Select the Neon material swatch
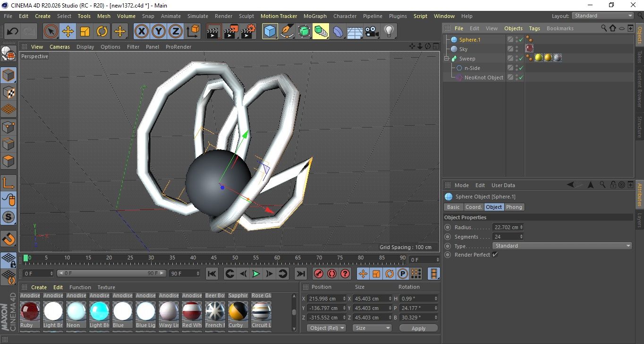Viewport: 644px width, 344px height. (76, 311)
